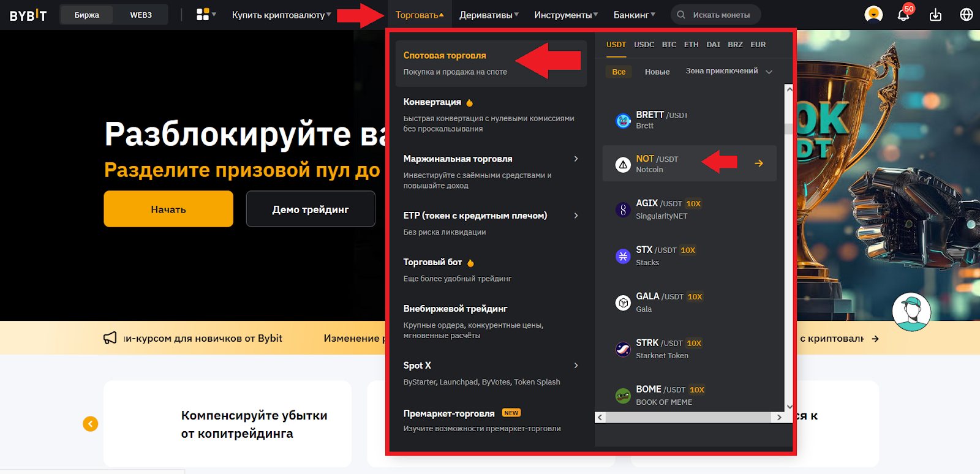Image resolution: width=980 pixels, height=474 pixels.
Task: Open the user profile avatar
Action: [x=873, y=14]
